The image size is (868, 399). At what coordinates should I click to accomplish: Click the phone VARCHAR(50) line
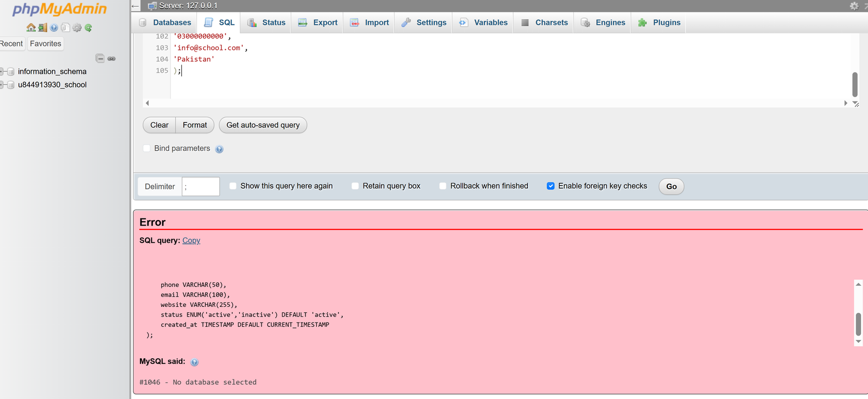(193, 285)
